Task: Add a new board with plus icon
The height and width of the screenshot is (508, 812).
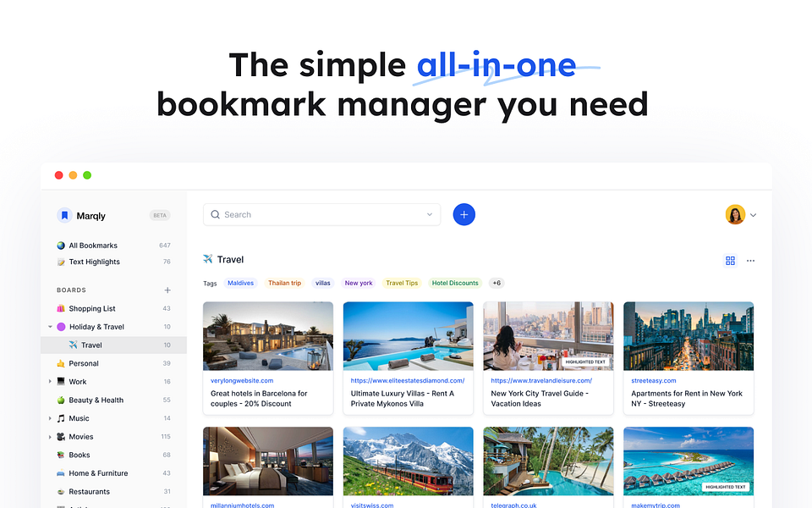Action: click(167, 290)
